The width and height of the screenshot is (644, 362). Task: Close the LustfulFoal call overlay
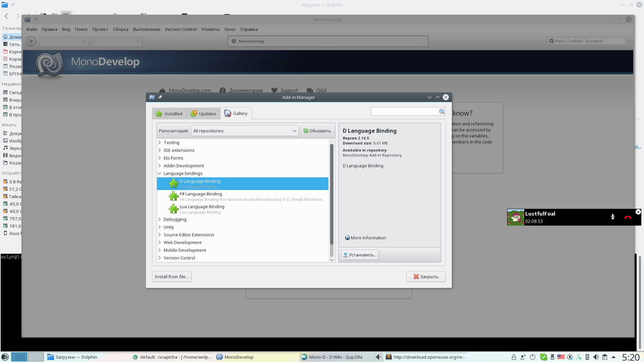(x=638, y=212)
